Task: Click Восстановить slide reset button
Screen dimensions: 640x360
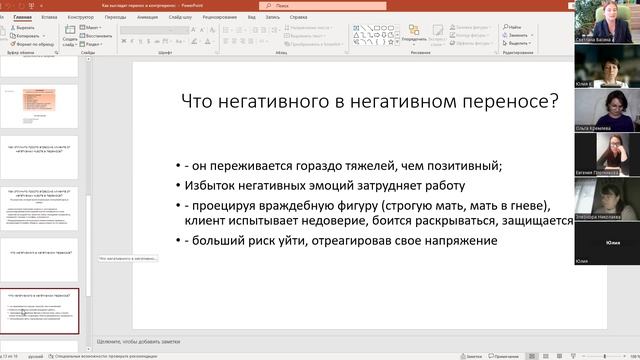Action: click(x=96, y=36)
